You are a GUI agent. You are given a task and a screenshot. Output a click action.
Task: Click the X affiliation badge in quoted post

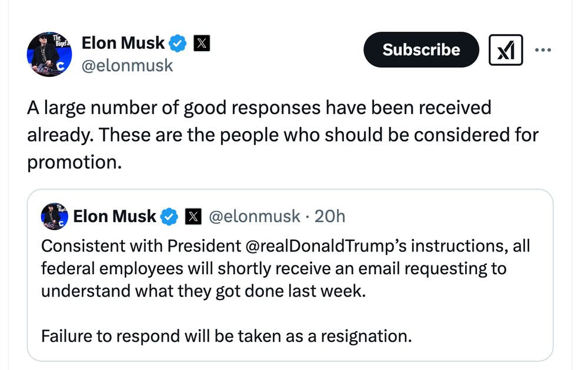click(x=193, y=217)
